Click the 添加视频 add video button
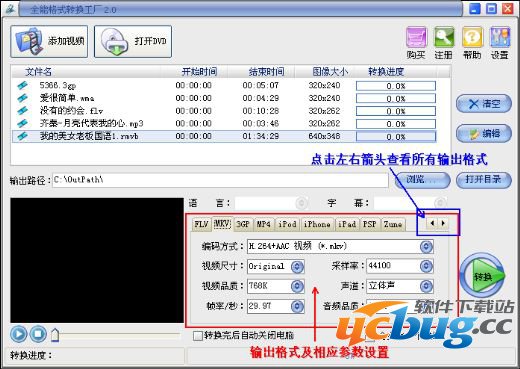Screen dimensions: 520x369 point(49,42)
